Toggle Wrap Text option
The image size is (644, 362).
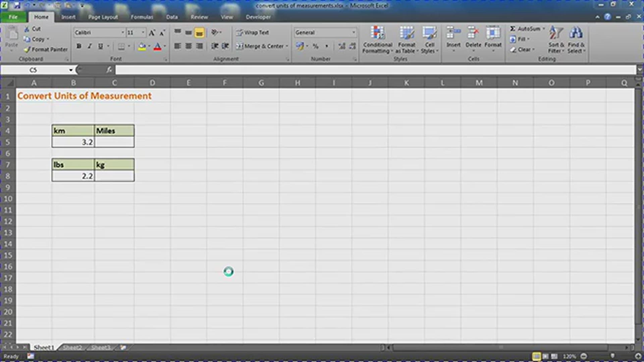[253, 33]
